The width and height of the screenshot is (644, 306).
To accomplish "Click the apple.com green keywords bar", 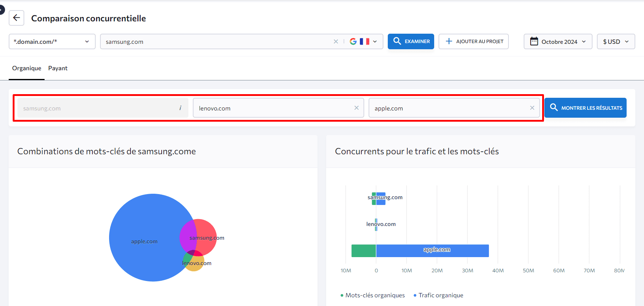I will tap(364, 251).
